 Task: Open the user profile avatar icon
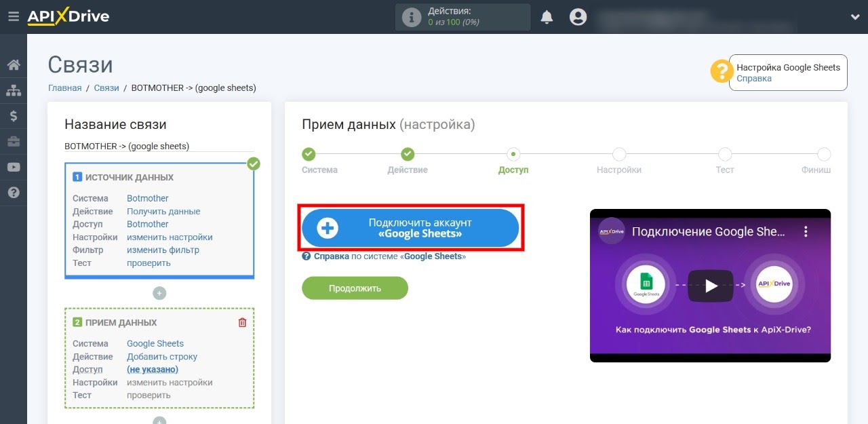[x=578, y=17]
